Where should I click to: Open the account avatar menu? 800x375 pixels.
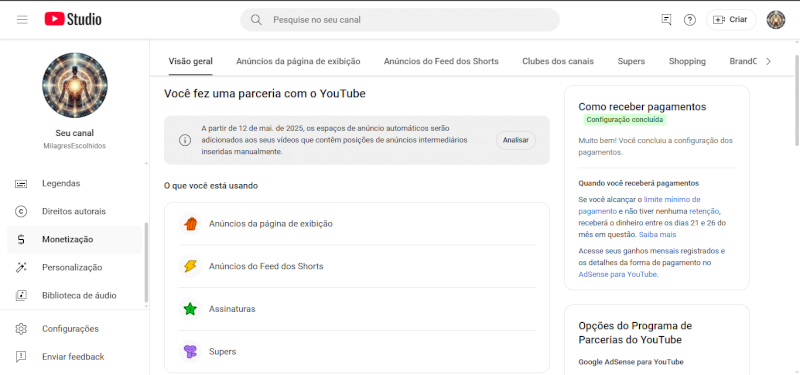776,20
